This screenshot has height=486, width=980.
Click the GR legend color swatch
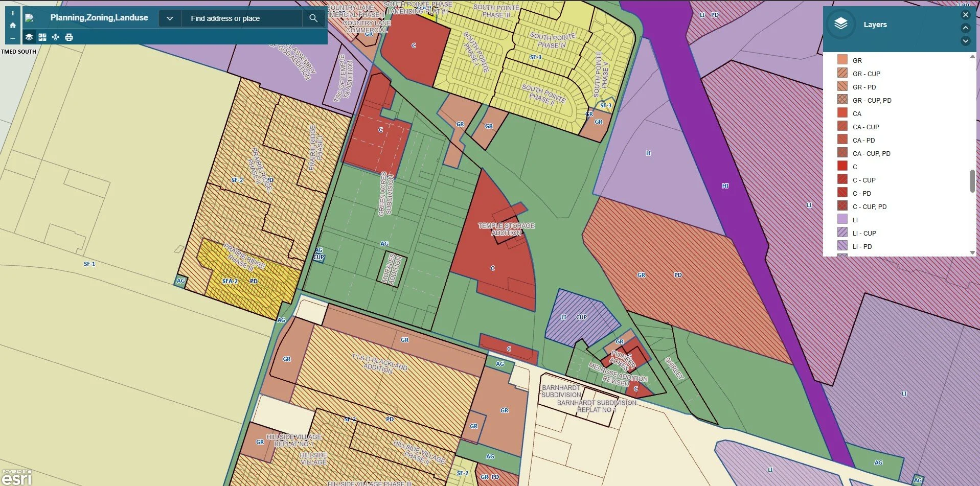[x=842, y=60]
